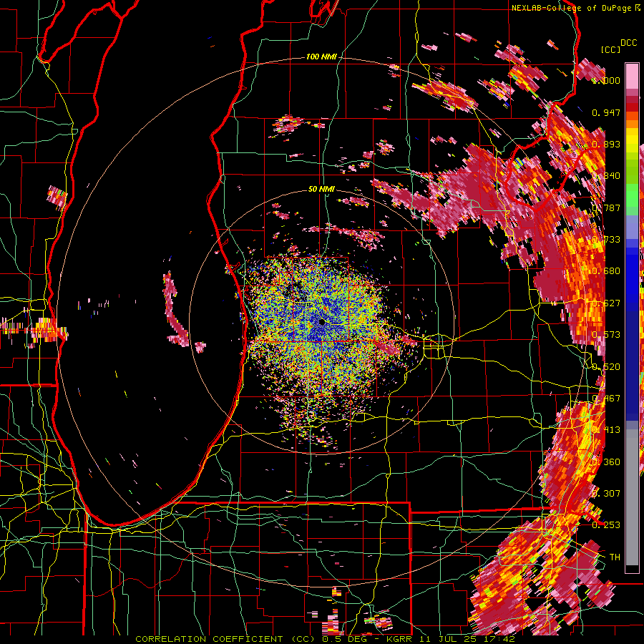Click the 0.787 scale value
Viewport: 644px width, 644px height.
pos(606,208)
